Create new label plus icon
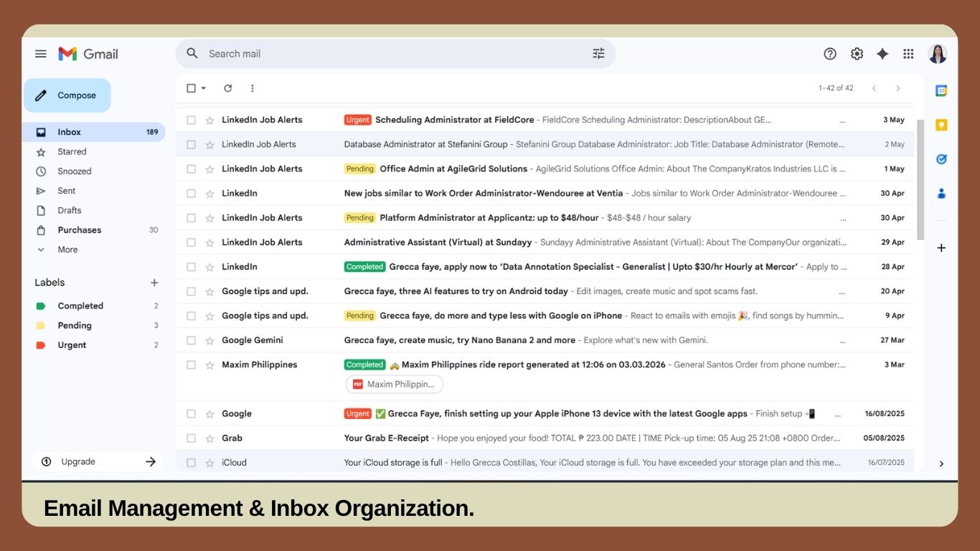 [x=154, y=283]
